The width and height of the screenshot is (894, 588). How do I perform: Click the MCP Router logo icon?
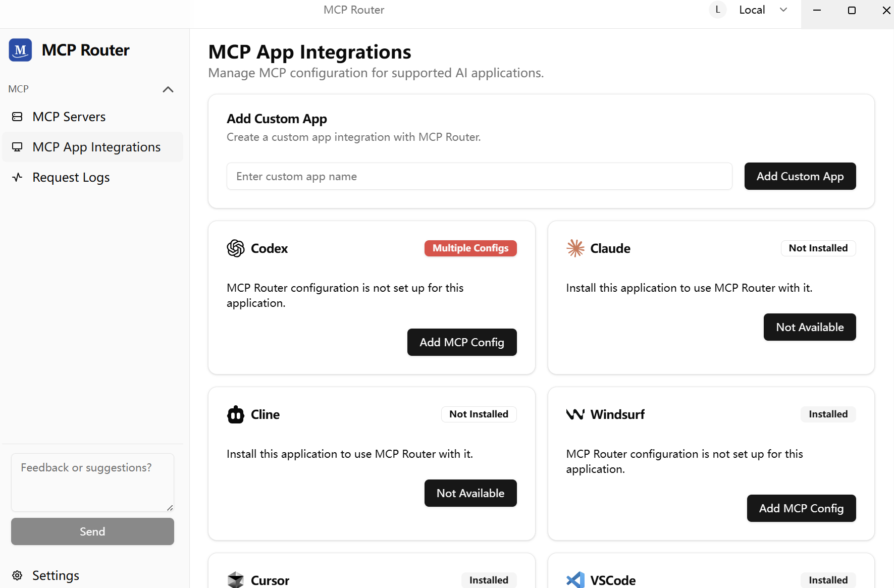pyautogui.click(x=20, y=50)
